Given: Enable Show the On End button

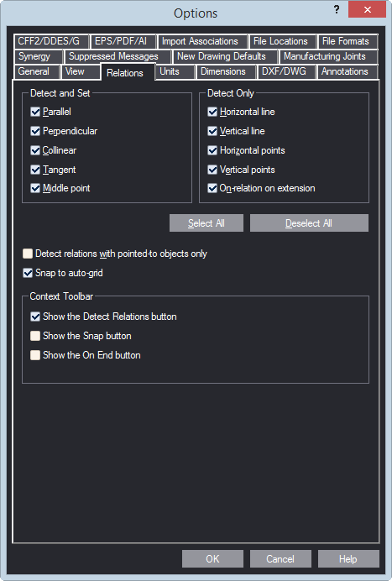Looking at the screenshot, I should [35, 355].
